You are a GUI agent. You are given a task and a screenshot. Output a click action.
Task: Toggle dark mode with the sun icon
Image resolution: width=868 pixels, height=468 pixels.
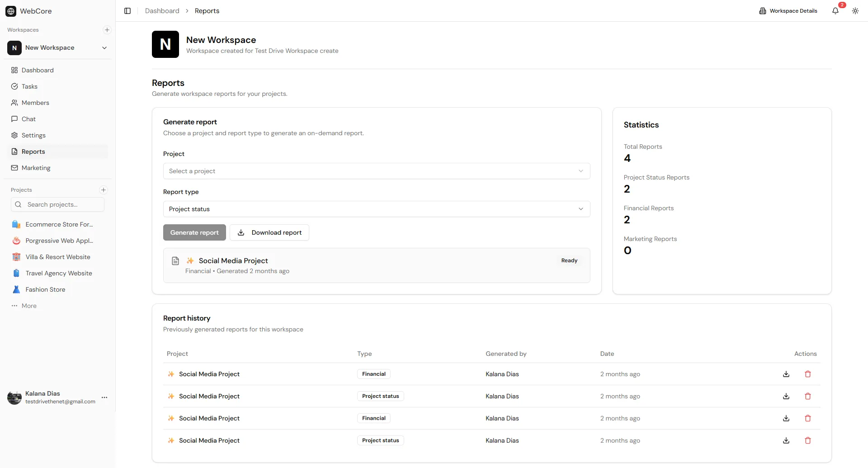click(x=856, y=11)
